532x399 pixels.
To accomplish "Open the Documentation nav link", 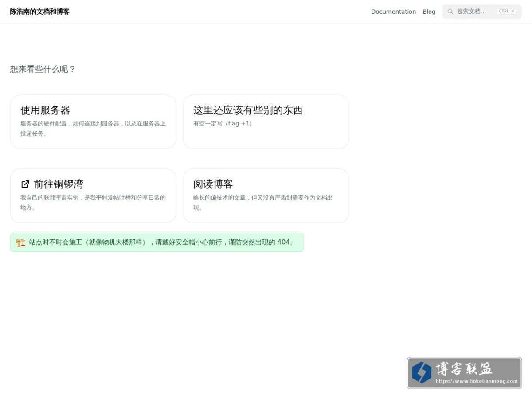I will pos(393,12).
